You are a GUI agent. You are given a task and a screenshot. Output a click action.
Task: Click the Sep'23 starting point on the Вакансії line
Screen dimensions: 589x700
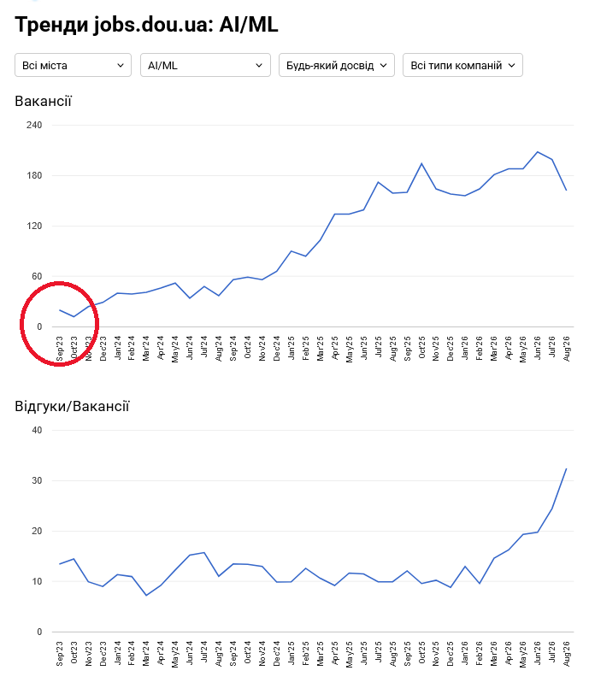59,309
